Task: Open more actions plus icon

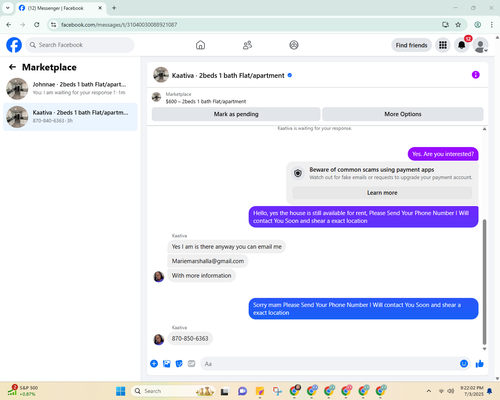Action: [154, 364]
